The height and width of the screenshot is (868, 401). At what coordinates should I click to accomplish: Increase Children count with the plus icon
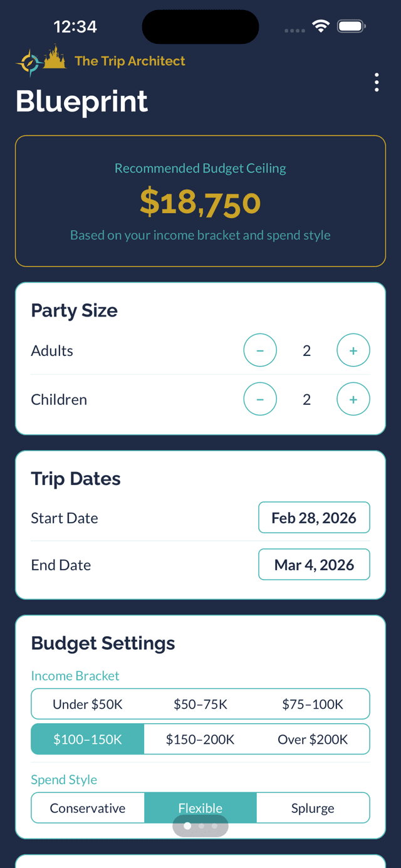click(x=353, y=399)
